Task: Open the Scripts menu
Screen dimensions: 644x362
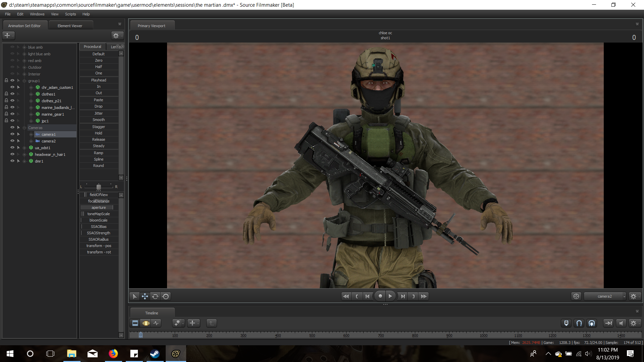Action: (70, 14)
